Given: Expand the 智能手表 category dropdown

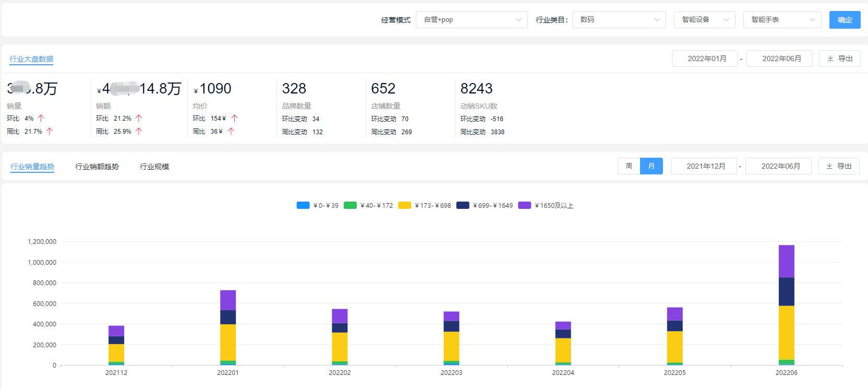Looking at the screenshot, I should 782,20.
